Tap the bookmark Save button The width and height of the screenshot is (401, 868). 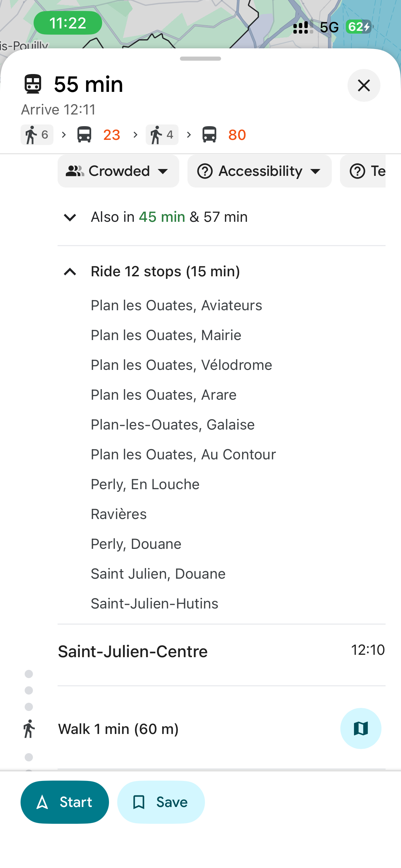(161, 802)
